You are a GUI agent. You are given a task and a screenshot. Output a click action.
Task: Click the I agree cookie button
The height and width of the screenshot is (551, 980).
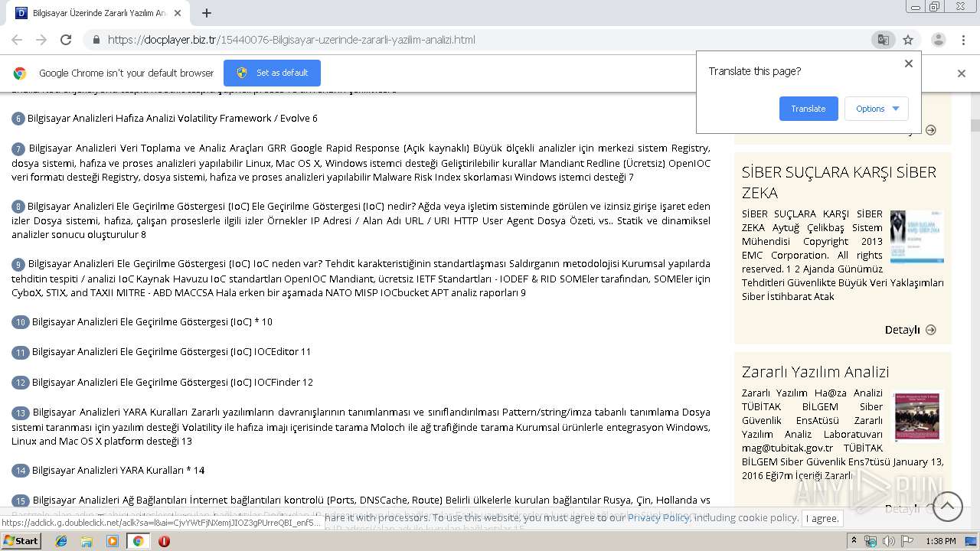pyautogui.click(x=822, y=518)
